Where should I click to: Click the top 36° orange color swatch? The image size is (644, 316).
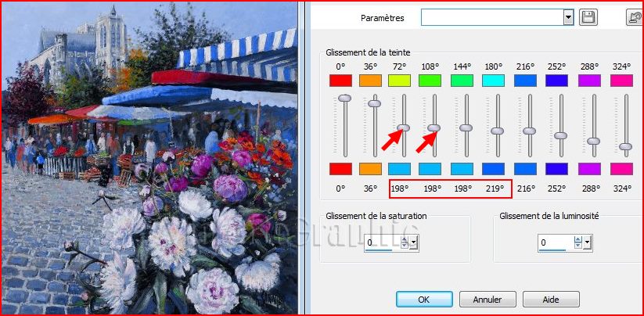pos(372,80)
